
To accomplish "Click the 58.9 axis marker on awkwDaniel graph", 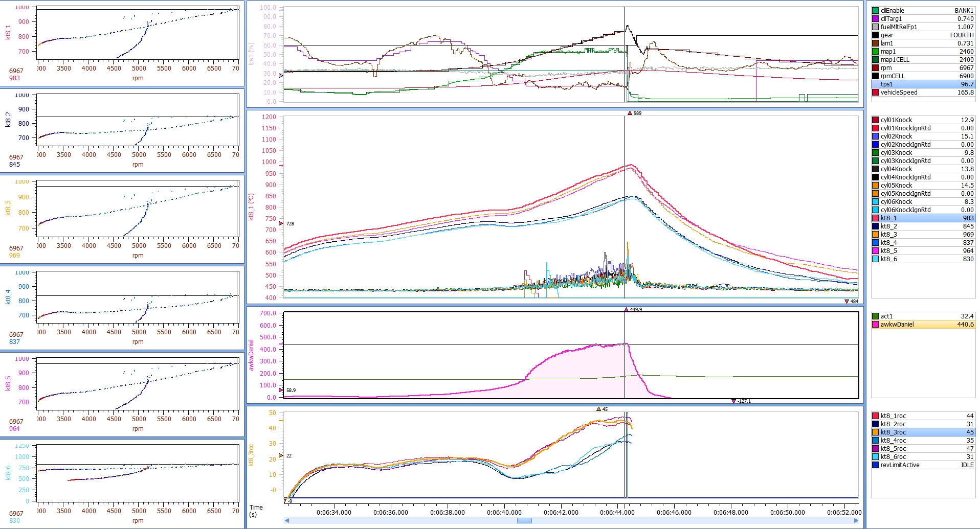I will (x=281, y=390).
